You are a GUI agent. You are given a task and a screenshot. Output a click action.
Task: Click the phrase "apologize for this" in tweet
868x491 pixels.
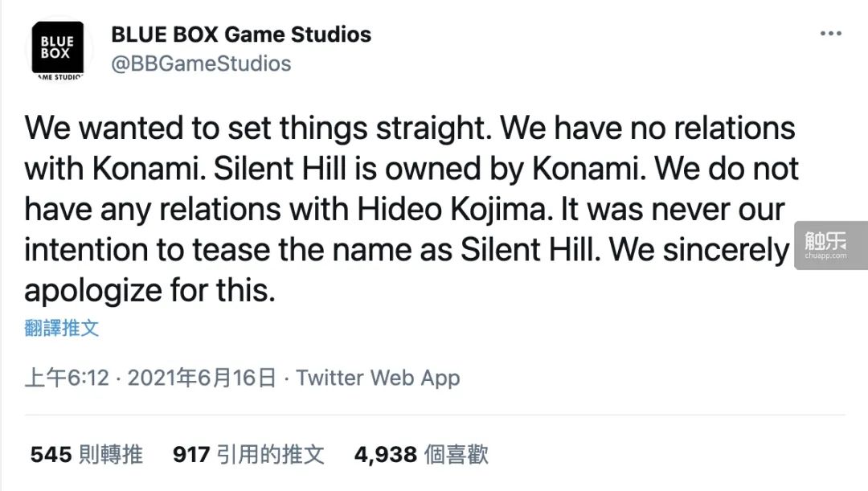click(x=149, y=290)
